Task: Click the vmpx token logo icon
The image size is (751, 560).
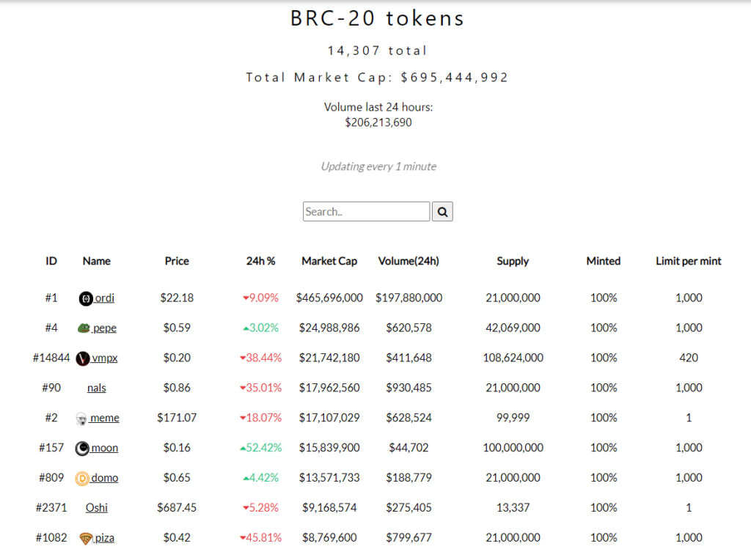Action: point(83,358)
